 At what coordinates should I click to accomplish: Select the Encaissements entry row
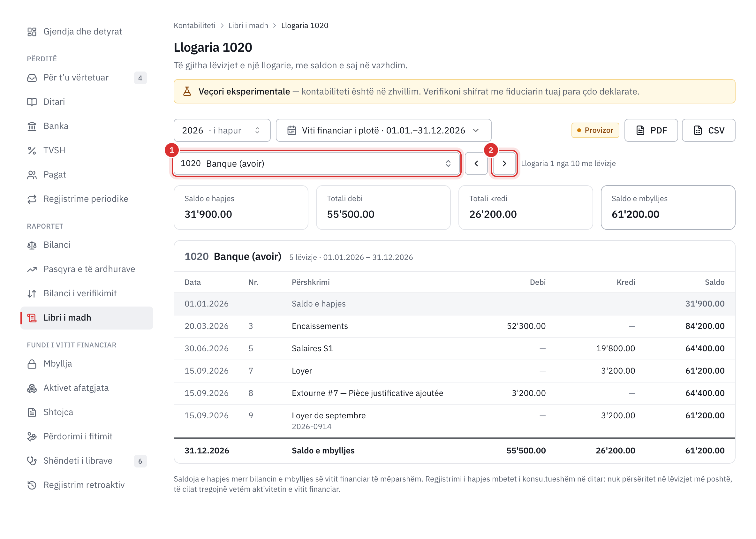tap(454, 326)
